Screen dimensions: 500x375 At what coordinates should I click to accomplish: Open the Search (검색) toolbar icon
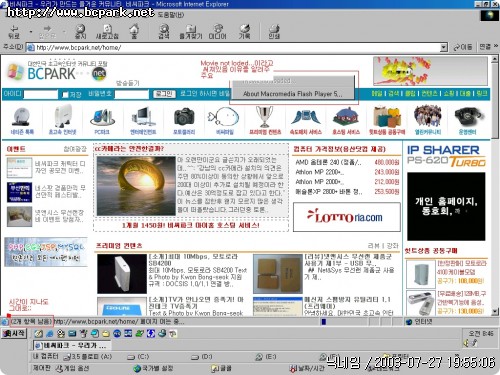click(x=164, y=32)
